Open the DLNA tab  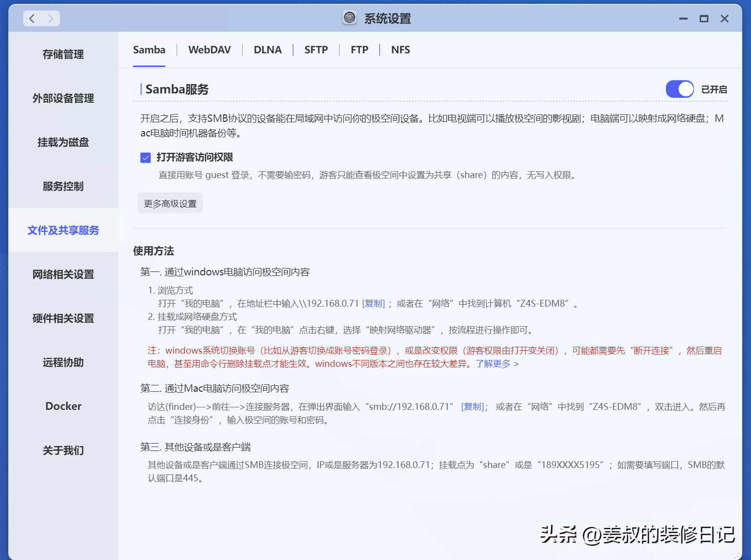[x=268, y=50]
